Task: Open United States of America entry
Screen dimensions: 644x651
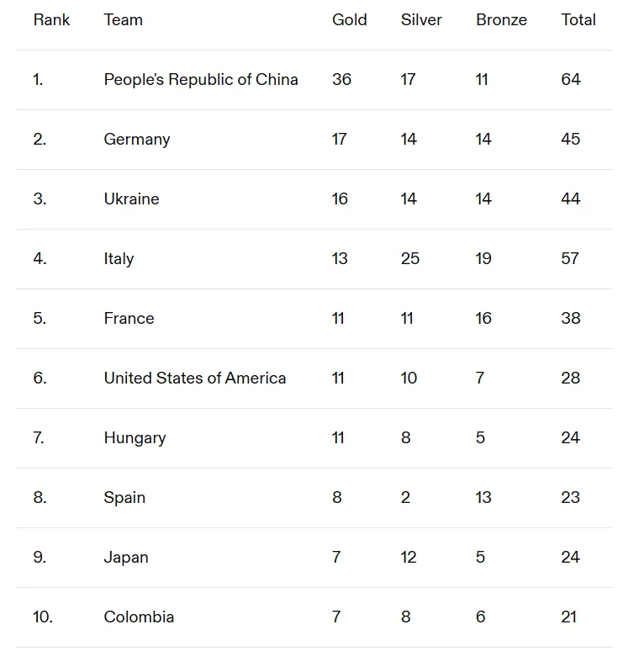Action: [195, 378]
